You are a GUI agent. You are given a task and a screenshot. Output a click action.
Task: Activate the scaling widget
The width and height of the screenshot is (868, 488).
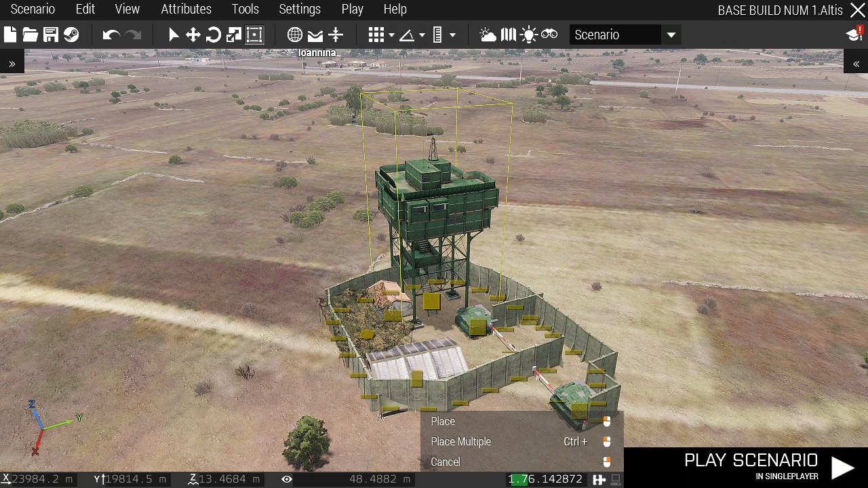point(234,35)
